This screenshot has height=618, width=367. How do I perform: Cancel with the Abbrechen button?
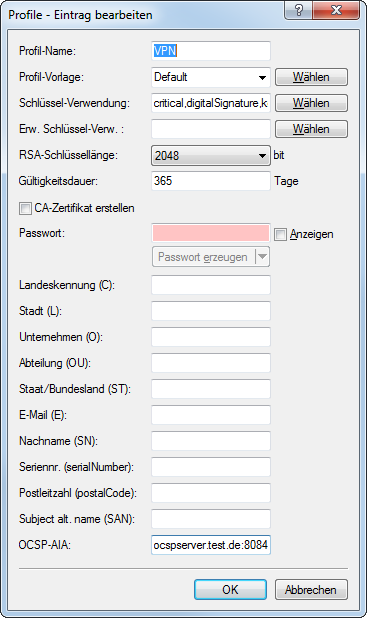pos(311,590)
